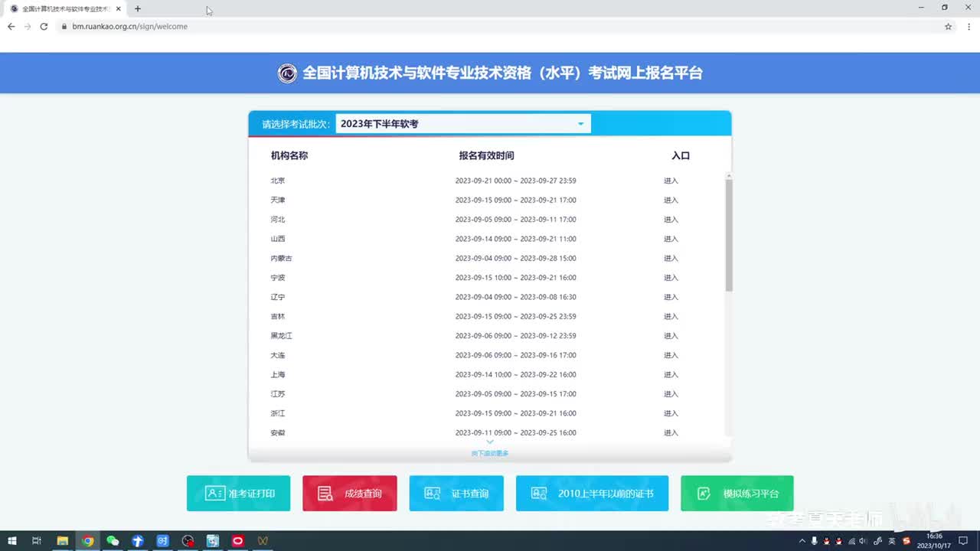Click the 准考证打印 button
This screenshot has height=551, width=980.
click(x=238, y=494)
